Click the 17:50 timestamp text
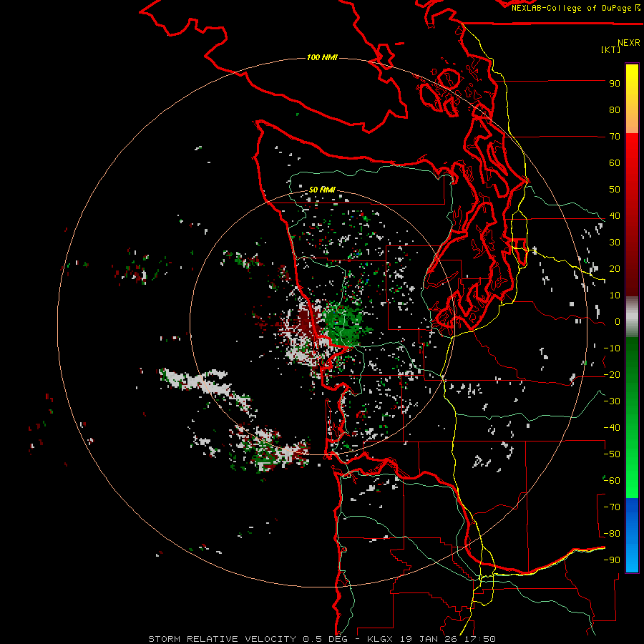 point(481,639)
